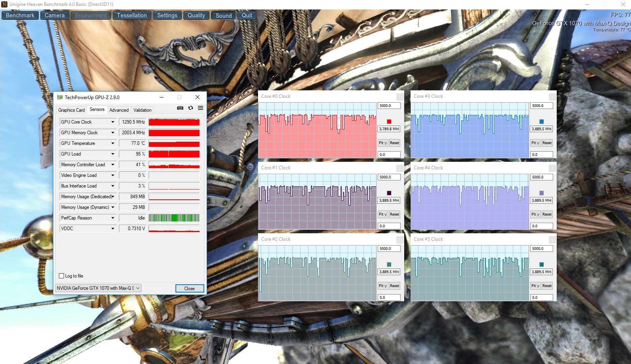Open the NVIDIA GeForce GTX 1070 device selector
This screenshot has width=631, height=364.
pos(98,288)
